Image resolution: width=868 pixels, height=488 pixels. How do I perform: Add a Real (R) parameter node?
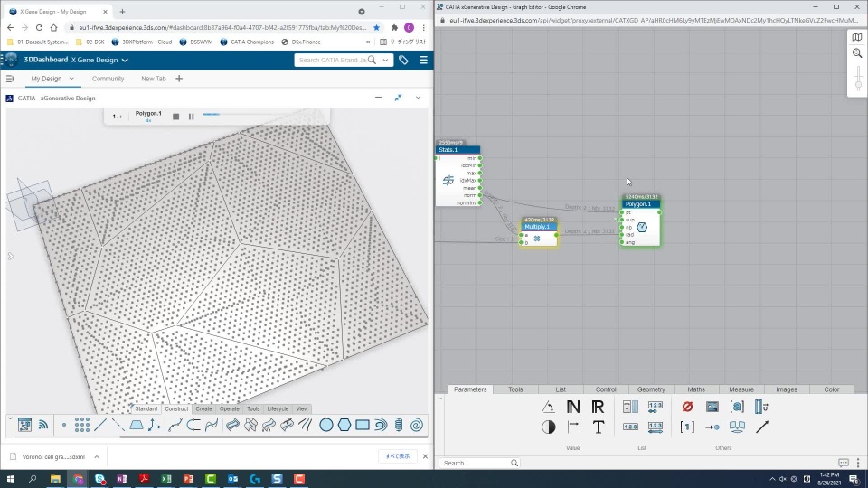click(x=598, y=408)
